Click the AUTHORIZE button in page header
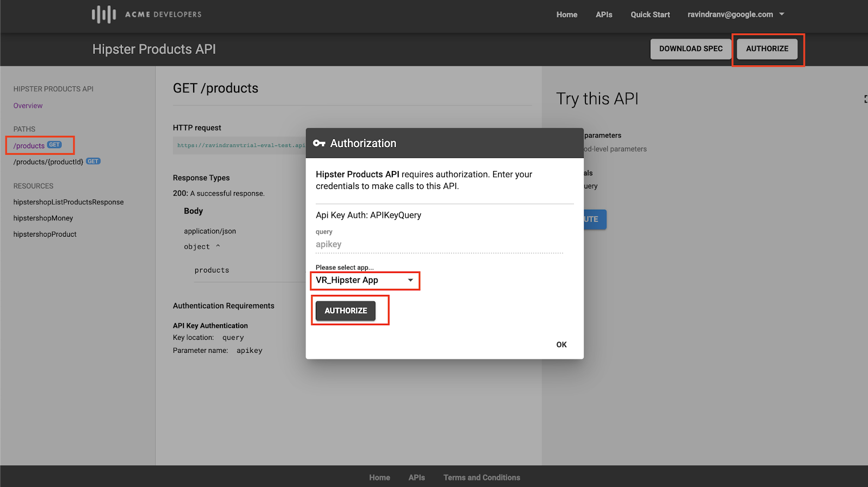 767,49
